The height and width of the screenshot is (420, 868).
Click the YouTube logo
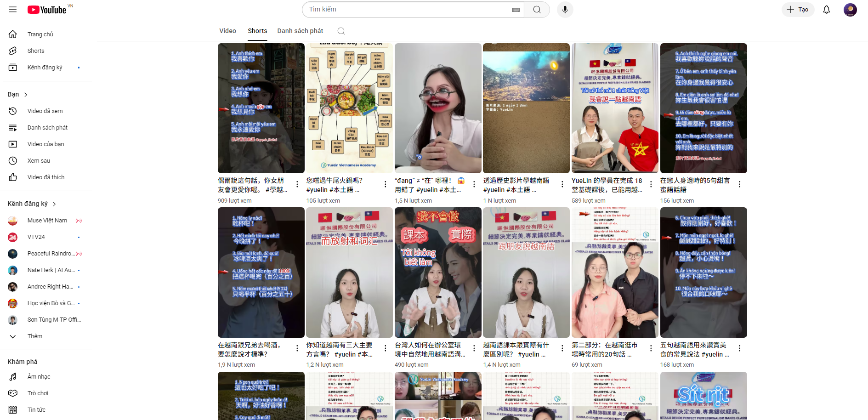tap(47, 10)
